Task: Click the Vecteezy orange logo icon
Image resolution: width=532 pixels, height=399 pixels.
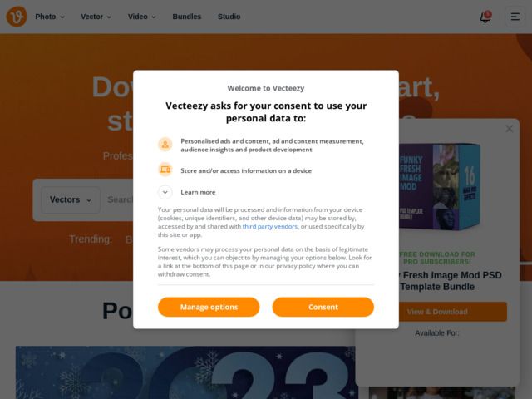Action: 17,17
